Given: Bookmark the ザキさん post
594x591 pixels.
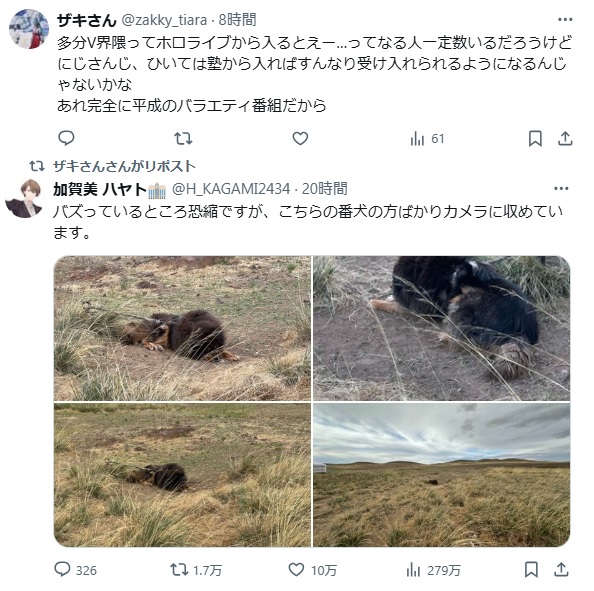Looking at the screenshot, I should point(535,138).
